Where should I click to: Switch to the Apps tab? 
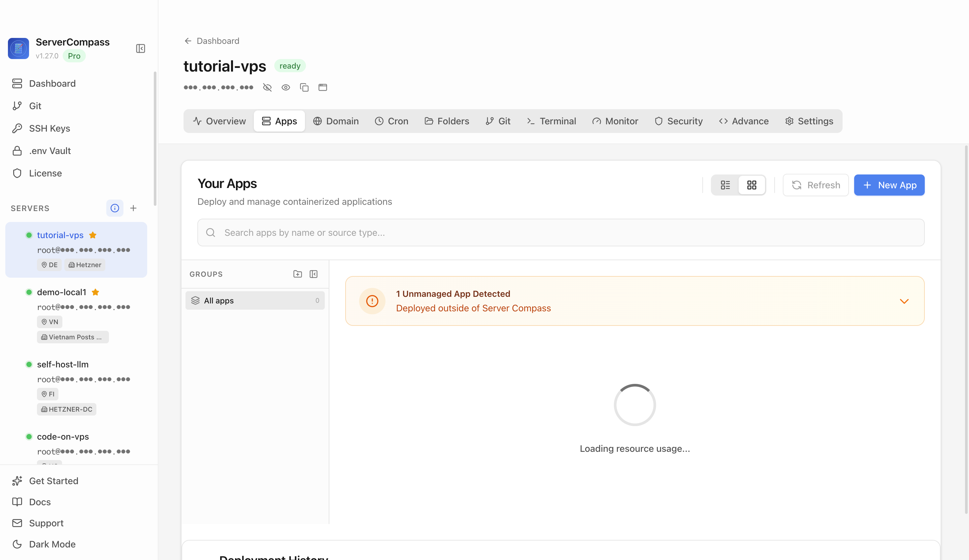click(280, 121)
